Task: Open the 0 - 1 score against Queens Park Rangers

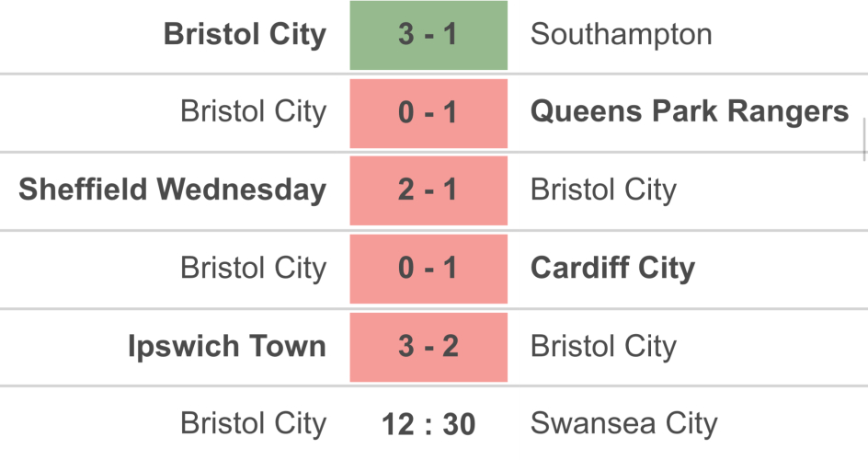Action: point(428,113)
